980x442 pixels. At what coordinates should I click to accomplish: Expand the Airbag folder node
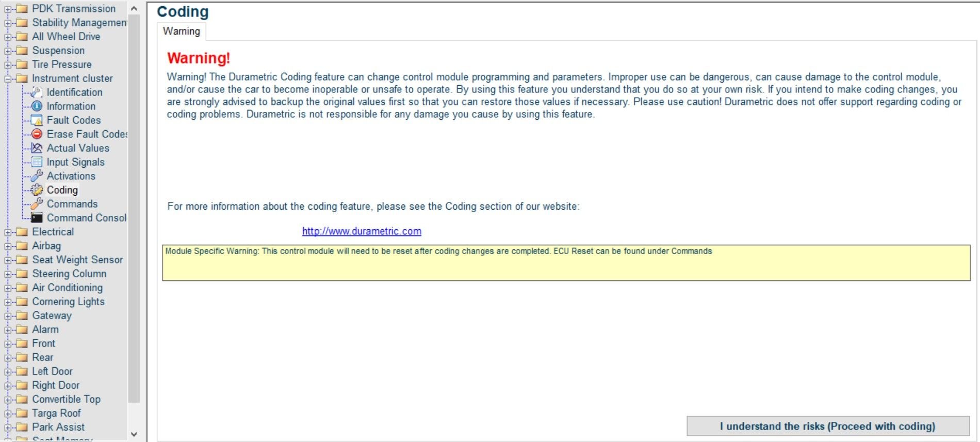8,246
